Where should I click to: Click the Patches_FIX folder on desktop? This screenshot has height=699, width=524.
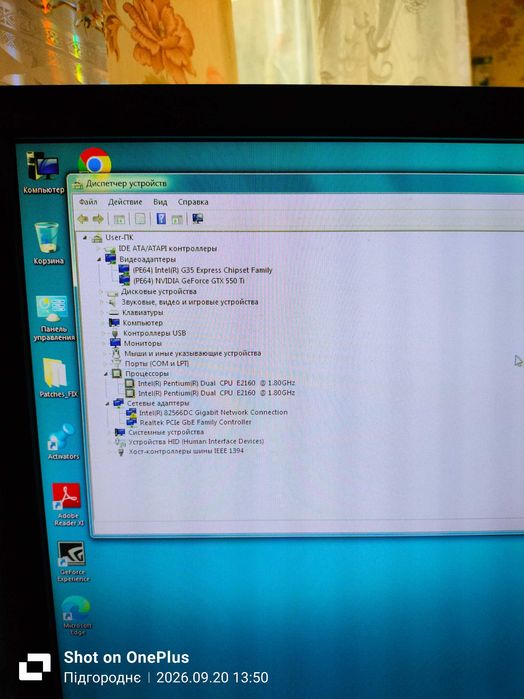coord(58,378)
